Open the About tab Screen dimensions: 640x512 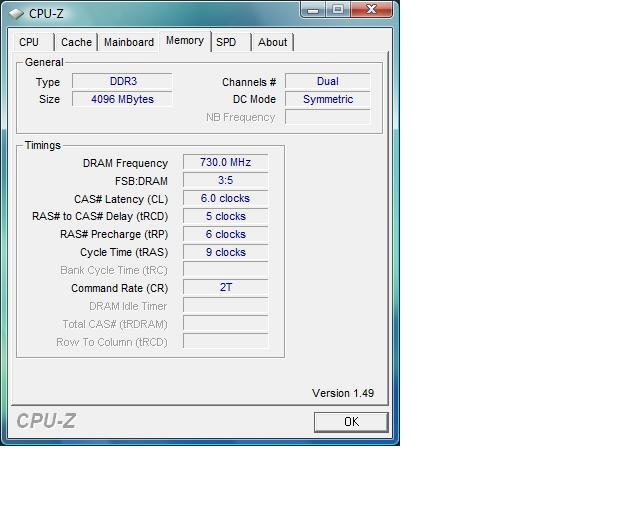coord(272,42)
